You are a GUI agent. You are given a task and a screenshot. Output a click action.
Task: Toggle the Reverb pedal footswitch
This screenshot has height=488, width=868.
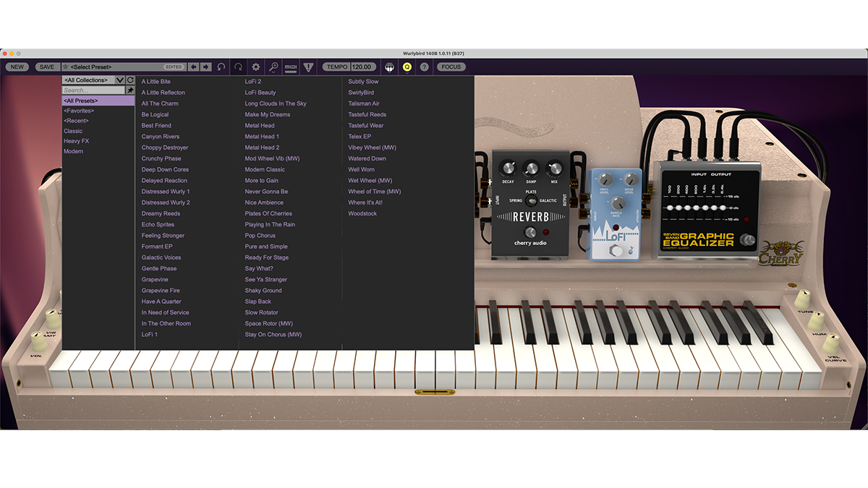531,232
